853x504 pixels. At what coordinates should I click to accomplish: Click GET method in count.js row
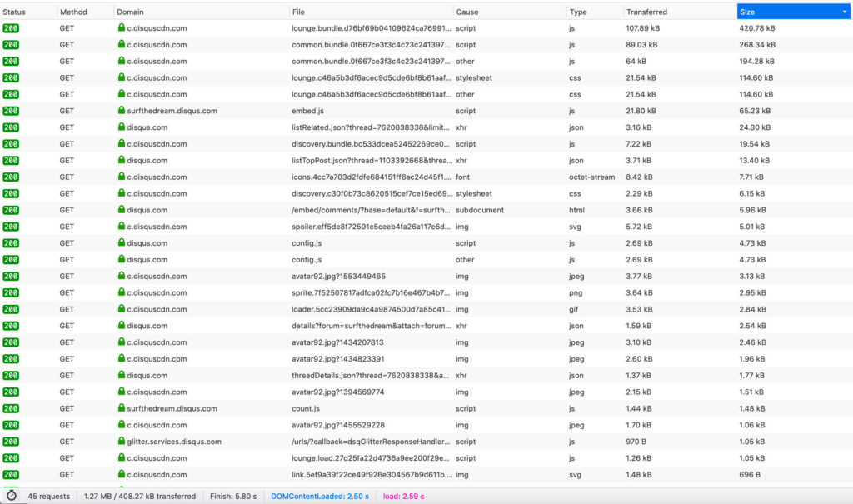67,408
